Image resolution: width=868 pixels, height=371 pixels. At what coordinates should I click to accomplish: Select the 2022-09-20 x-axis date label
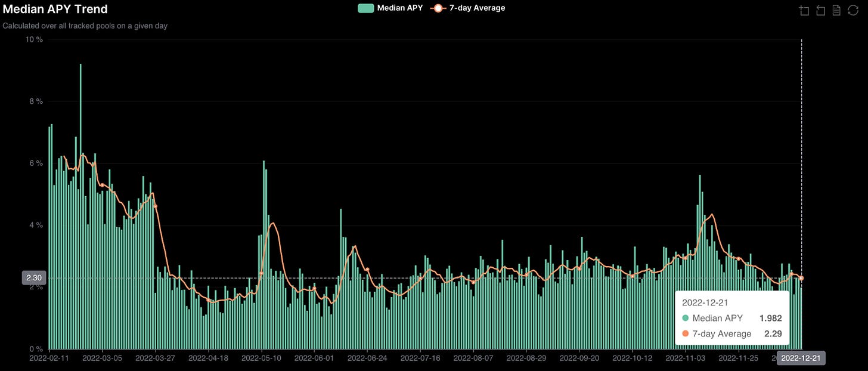(x=580, y=358)
